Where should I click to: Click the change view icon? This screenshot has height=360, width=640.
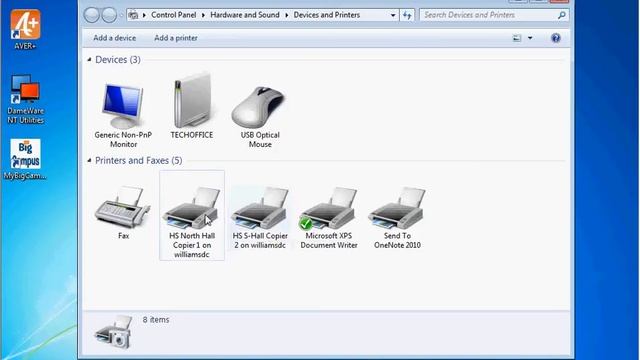517,38
